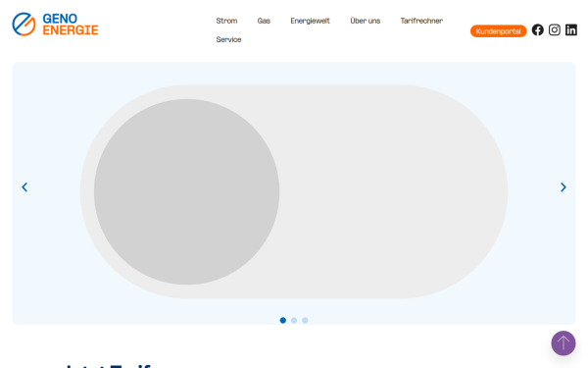Advance to next carousel slide
This screenshot has height=368, width=588.
[x=563, y=187]
